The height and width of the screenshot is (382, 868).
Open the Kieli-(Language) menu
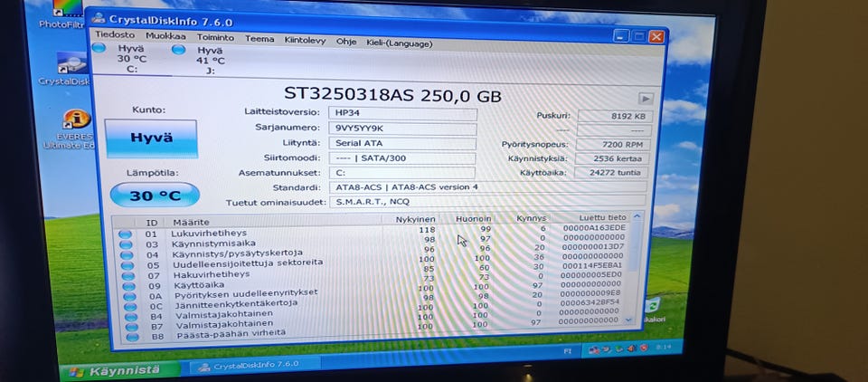399,43
